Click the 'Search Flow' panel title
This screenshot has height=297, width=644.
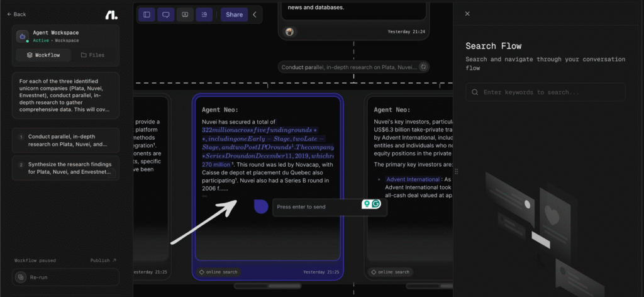click(x=493, y=46)
